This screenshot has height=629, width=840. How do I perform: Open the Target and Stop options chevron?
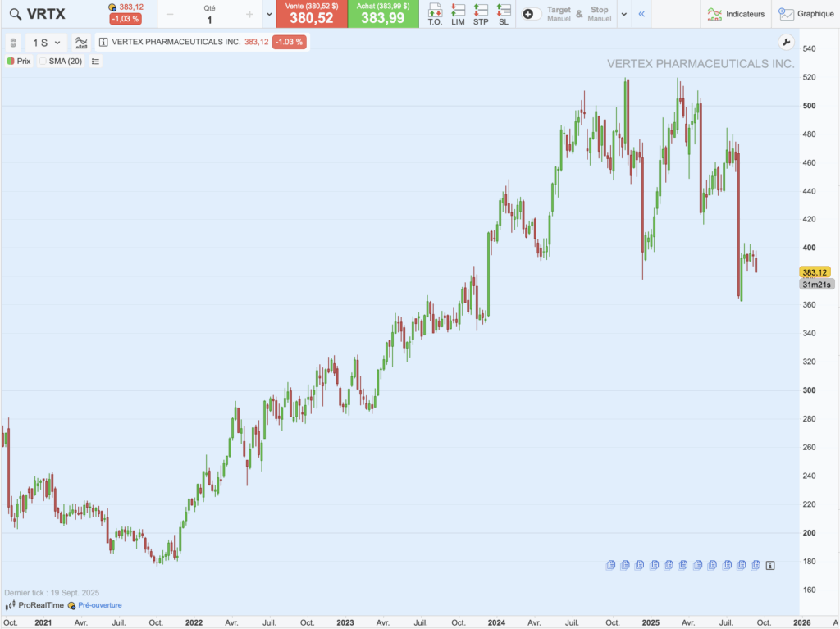pyautogui.click(x=625, y=14)
